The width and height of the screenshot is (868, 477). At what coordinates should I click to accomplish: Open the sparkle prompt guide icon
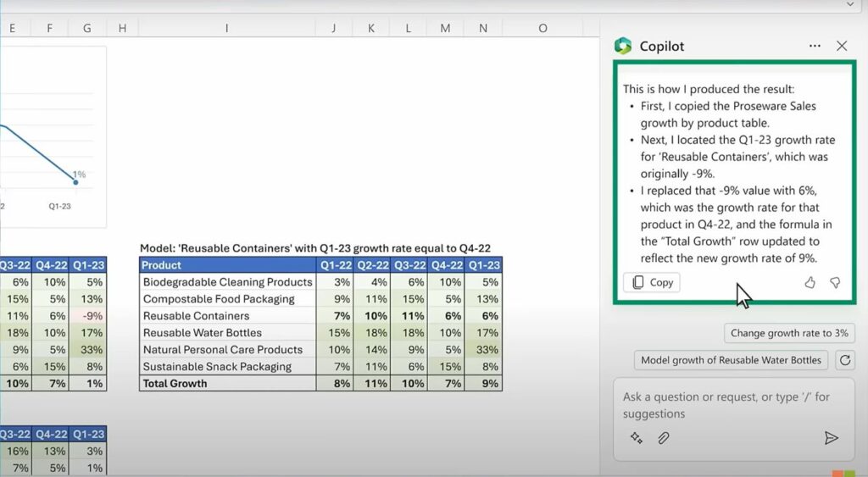click(636, 438)
